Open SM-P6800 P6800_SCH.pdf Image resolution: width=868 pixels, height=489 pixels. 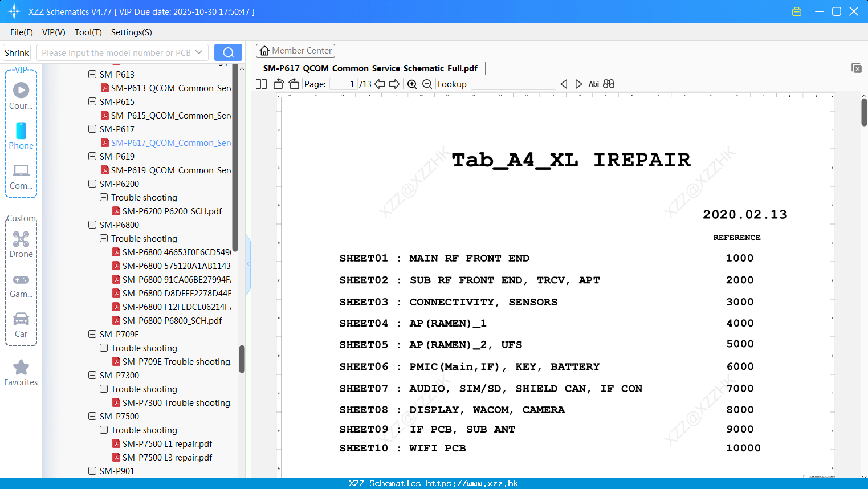pos(167,320)
